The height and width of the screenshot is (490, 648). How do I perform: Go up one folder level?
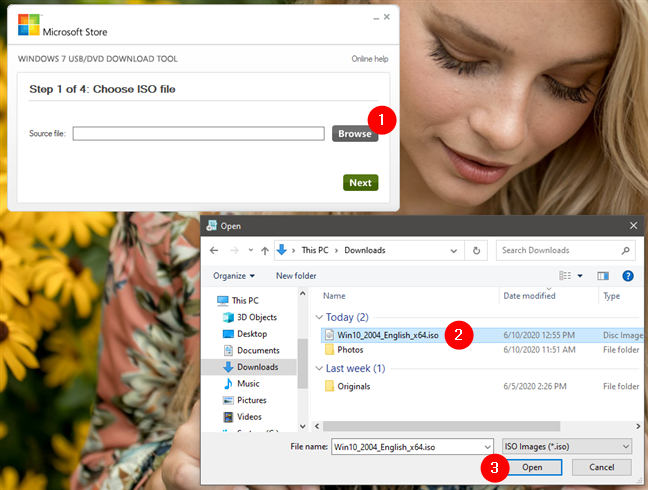click(265, 250)
